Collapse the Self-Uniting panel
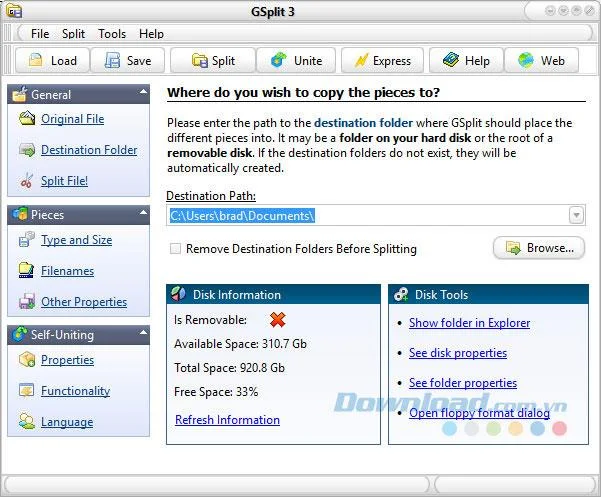Image resolution: width=601 pixels, height=497 pixels. coord(143,332)
